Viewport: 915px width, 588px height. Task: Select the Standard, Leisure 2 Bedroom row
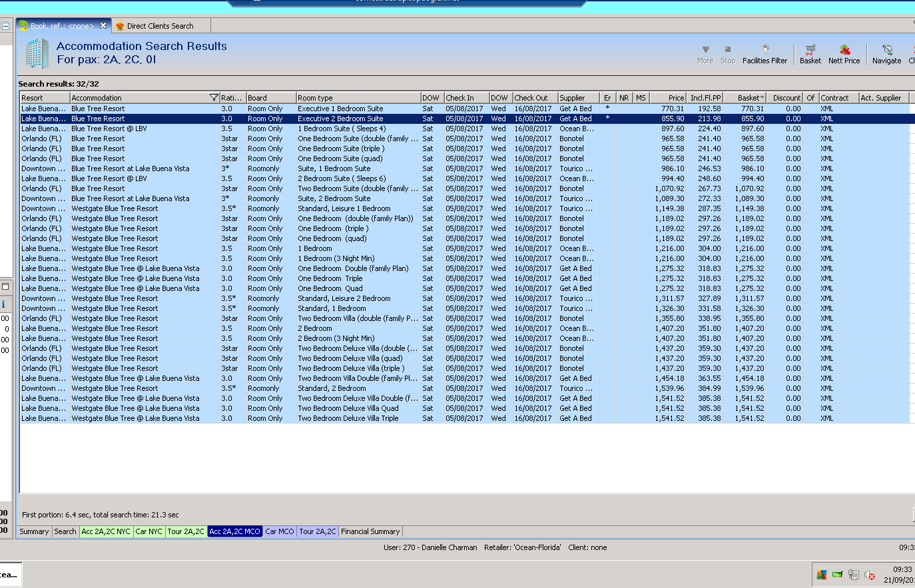(x=464, y=298)
